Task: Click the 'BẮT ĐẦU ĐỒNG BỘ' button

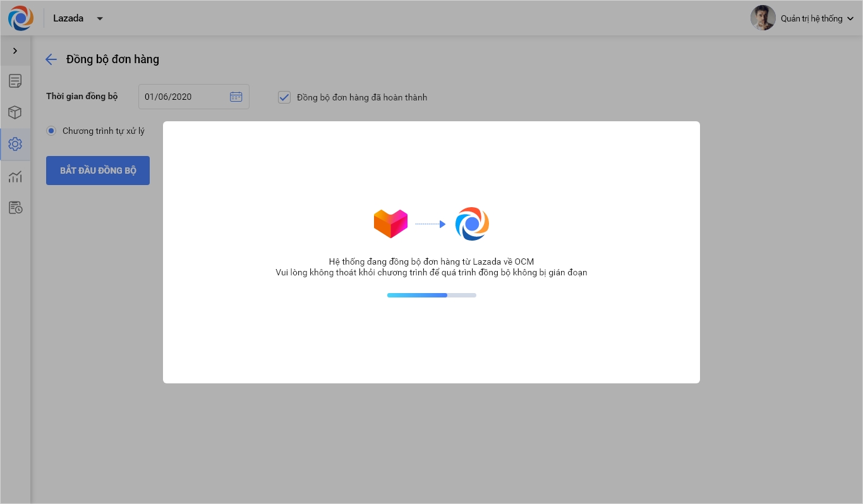Action: 98,171
